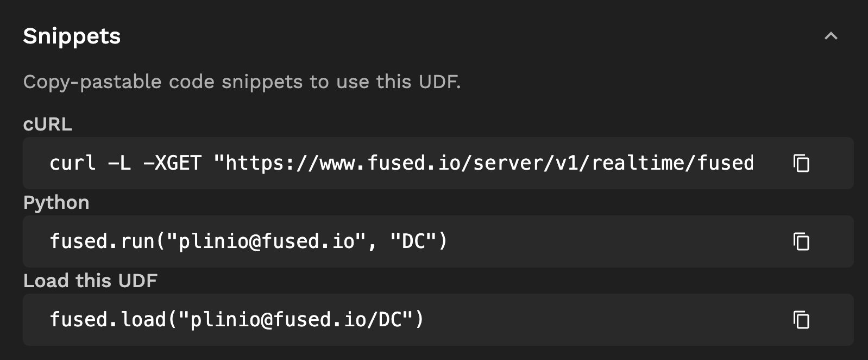868x360 pixels.
Task: Copy the Python fused.run snippet
Action: 801,241
